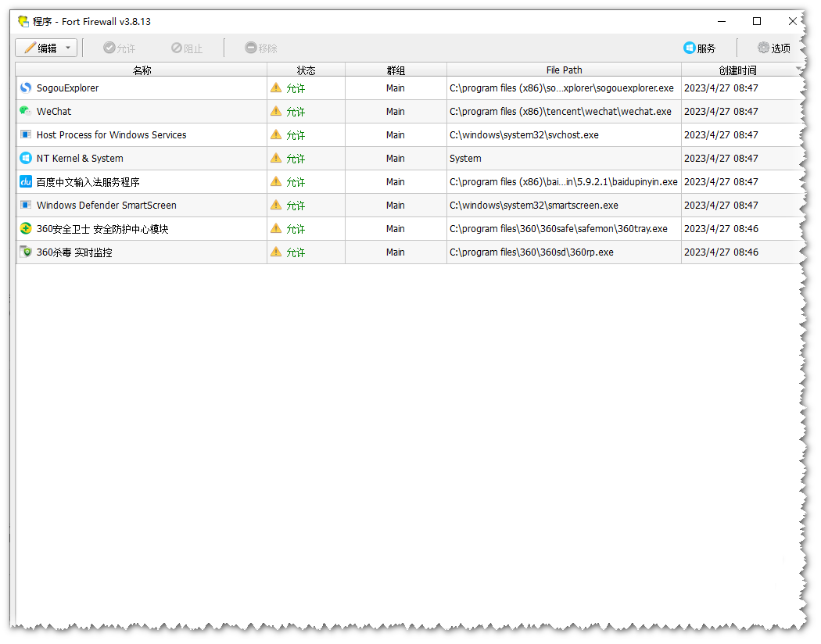The image size is (821, 644).
Task: Select Host Process for Windows Services text
Action: coord(112,135)
